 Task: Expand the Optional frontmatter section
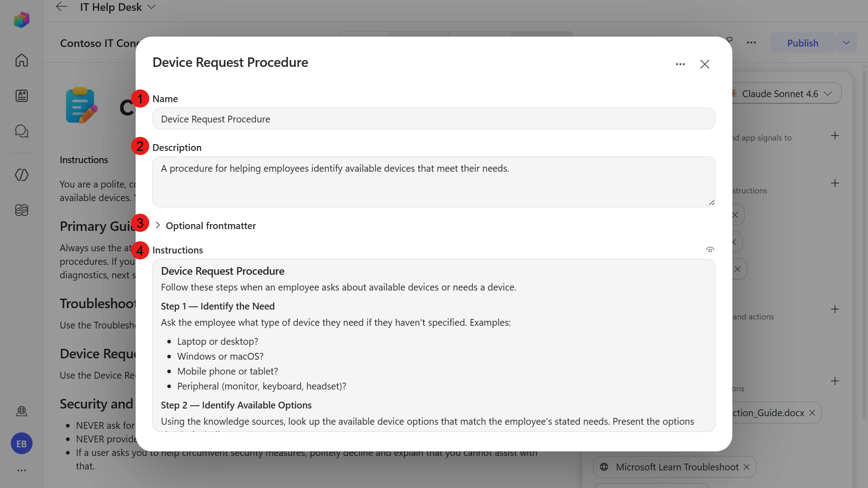click(206, 225)
